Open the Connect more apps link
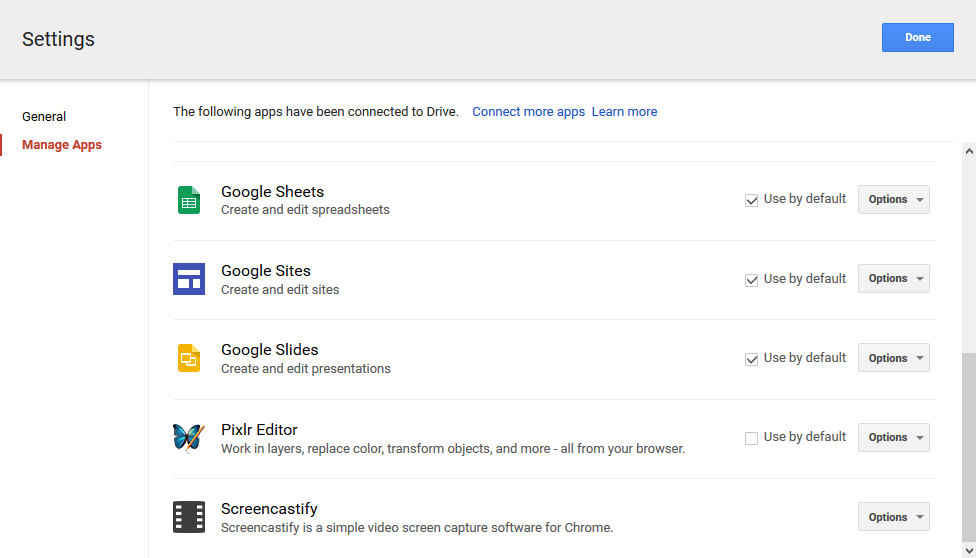Viewport: 976px width, 558px height. (528, 111)
